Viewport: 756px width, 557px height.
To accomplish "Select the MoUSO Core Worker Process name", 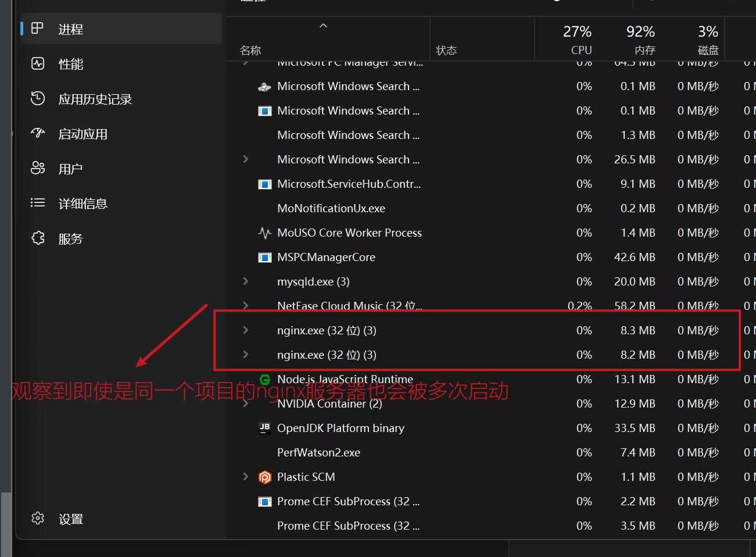I will 349,233.
